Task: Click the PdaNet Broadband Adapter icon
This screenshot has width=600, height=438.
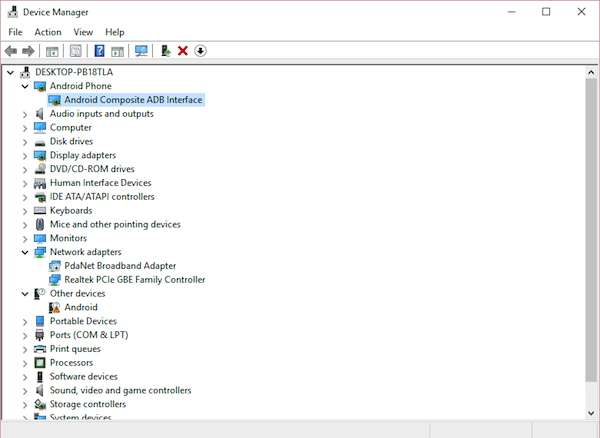Action: [x=55, y=266]
